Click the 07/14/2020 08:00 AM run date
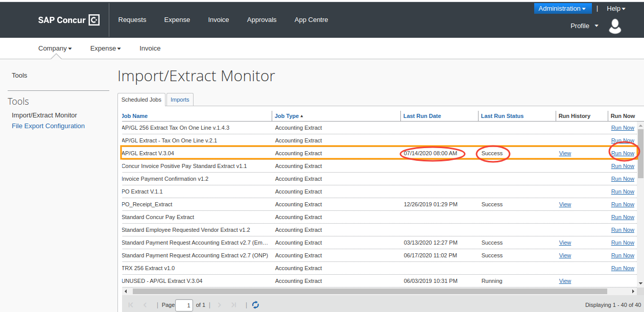 coord(431,153)
